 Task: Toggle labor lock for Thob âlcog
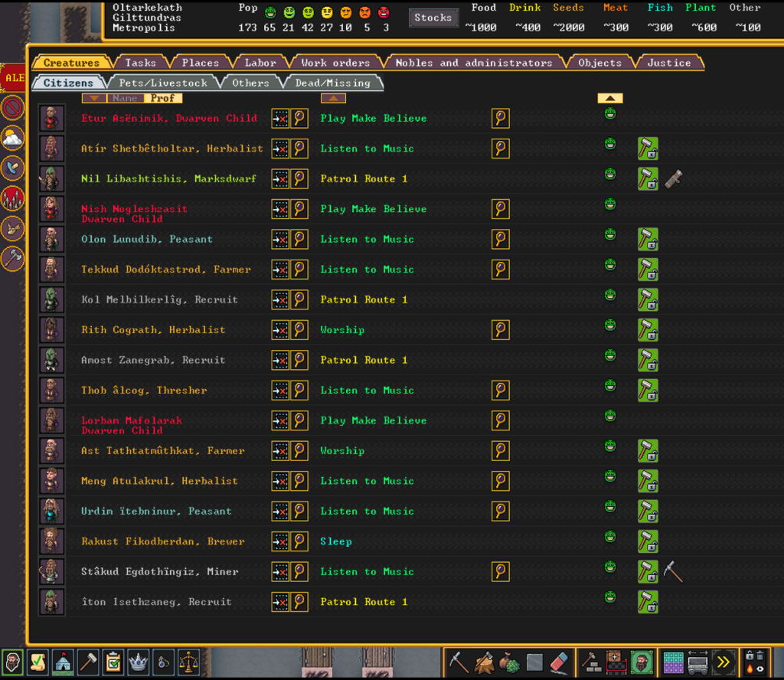coord(648,391)
